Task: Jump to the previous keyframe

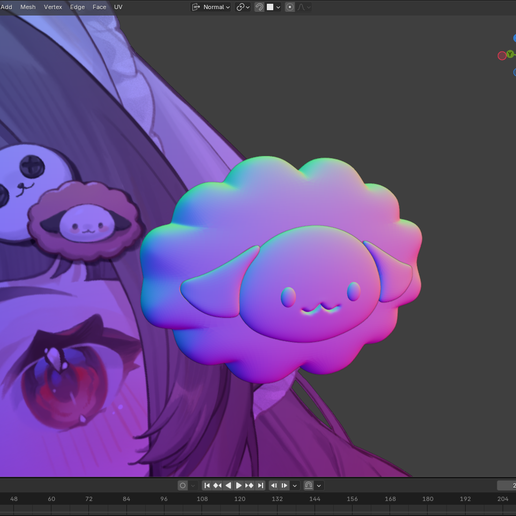Action: pyautogui.click(x=217, y=485)
